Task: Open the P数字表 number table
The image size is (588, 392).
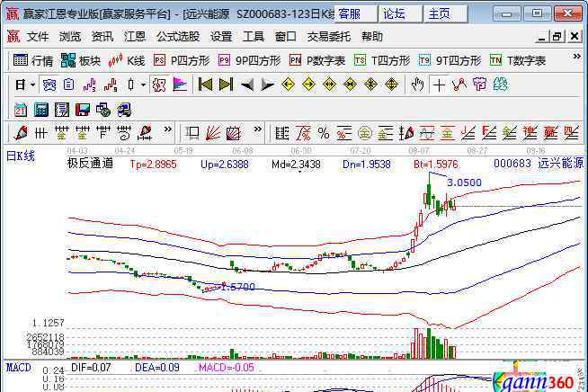Action: [x=317, y=60]
